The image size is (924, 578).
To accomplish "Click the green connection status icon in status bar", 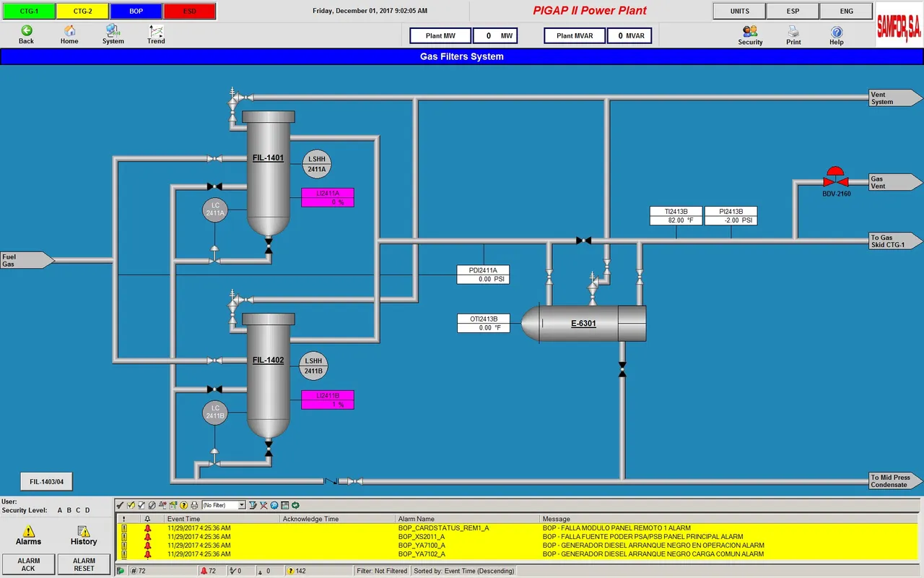I will coord(121,571).
